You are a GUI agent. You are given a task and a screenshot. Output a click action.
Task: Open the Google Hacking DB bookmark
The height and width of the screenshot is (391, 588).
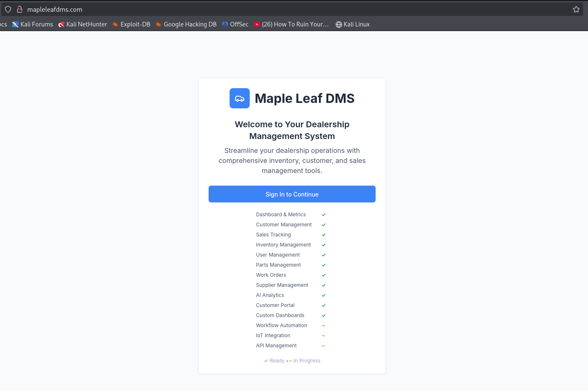[186, 24]
